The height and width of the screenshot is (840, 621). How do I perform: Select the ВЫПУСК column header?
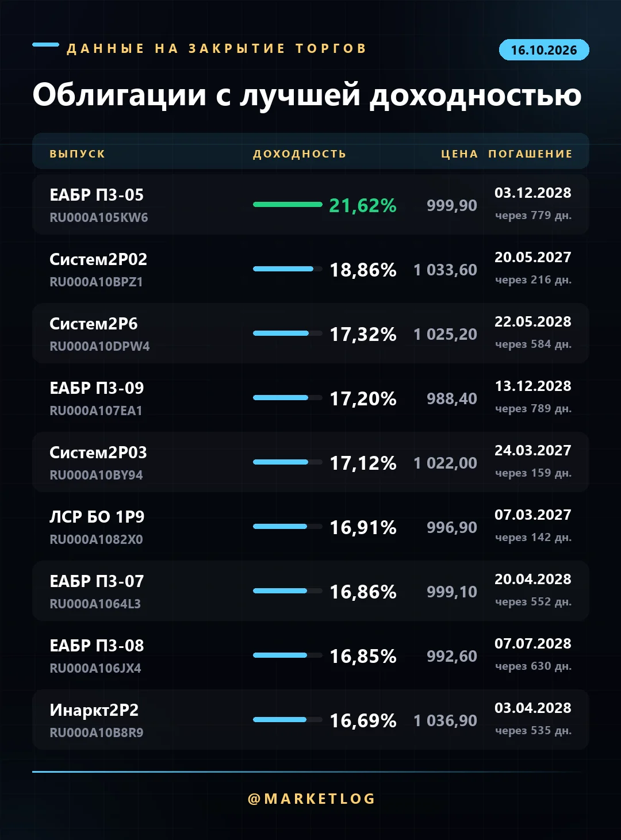pos(78,154)
